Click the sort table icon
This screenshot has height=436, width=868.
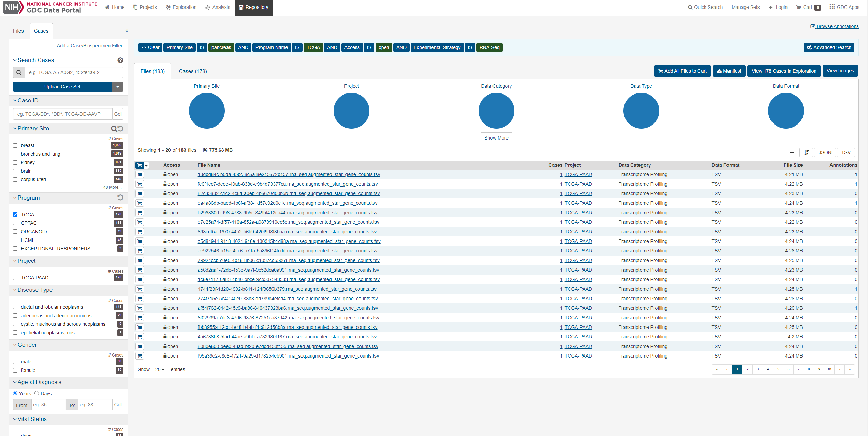tap(806, 152)
